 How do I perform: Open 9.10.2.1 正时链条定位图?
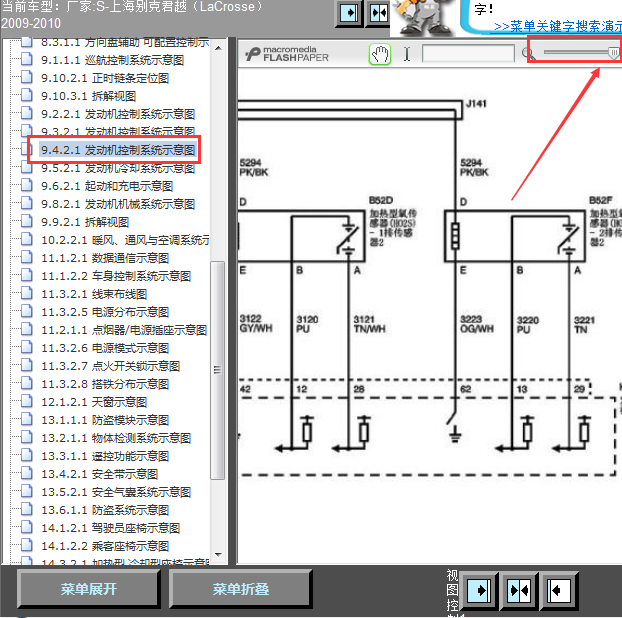[x=105, y=78]
